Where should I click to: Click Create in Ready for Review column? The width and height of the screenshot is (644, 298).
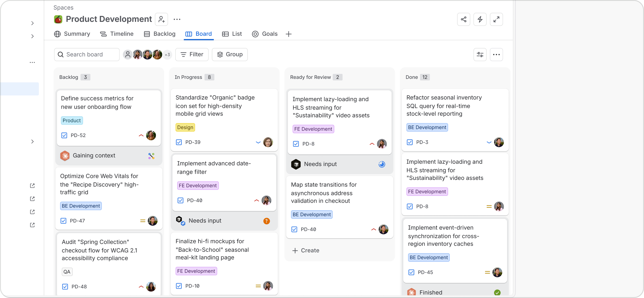click(x=306, y=251)
